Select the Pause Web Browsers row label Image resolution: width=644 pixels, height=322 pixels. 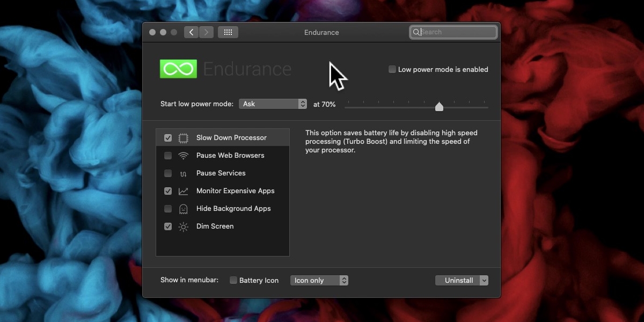point(230,156)
